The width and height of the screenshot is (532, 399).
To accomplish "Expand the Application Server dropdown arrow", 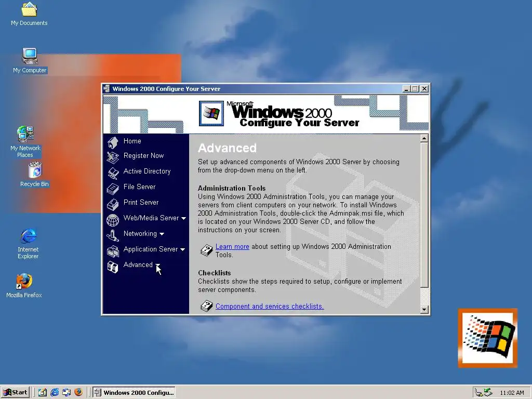I will point(182,250).
